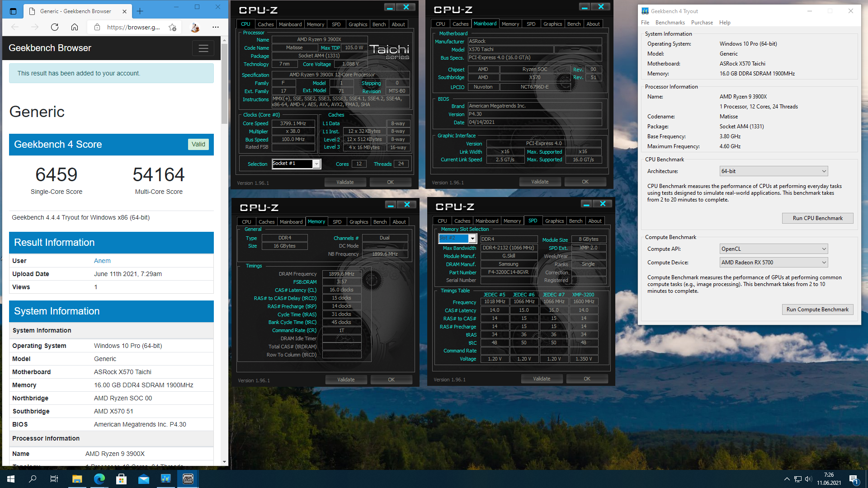Click ASRock X570 Taichi motherboard value in browser

123,372
